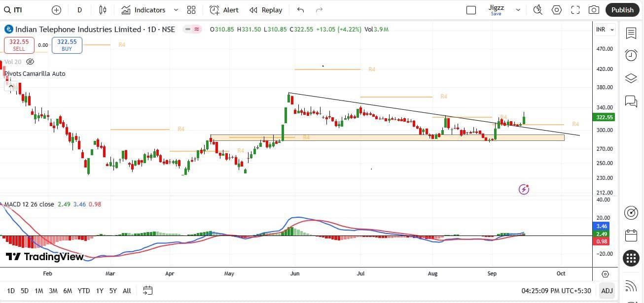Image resolution: width=644 pixels, height=303 pixels.
Task: Take a chart snapshot with camera icon
Action: tap(594, 10)
